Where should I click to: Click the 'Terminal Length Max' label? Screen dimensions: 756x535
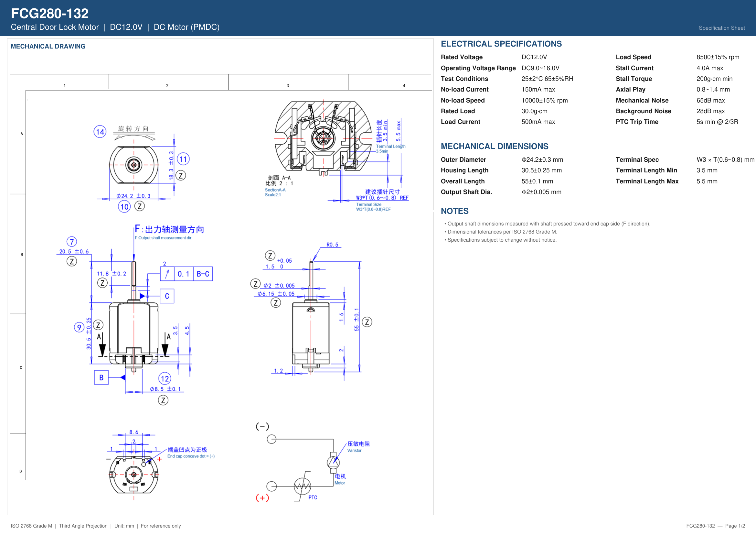click(x=647, y=181)
